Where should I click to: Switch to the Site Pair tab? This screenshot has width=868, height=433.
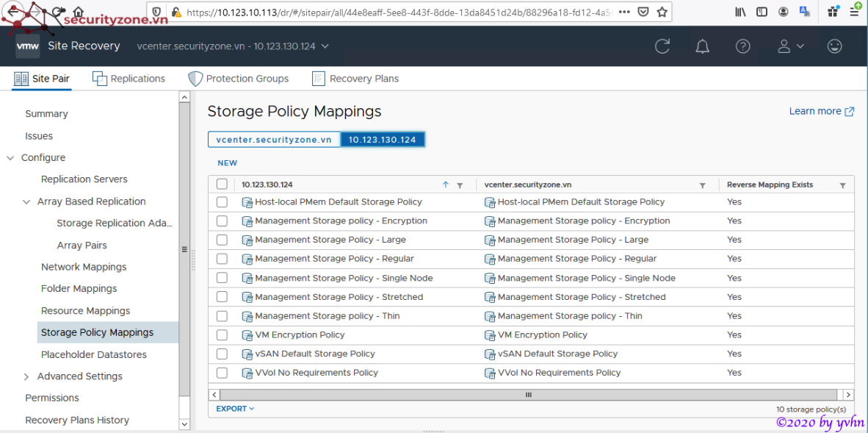point(42,79)
